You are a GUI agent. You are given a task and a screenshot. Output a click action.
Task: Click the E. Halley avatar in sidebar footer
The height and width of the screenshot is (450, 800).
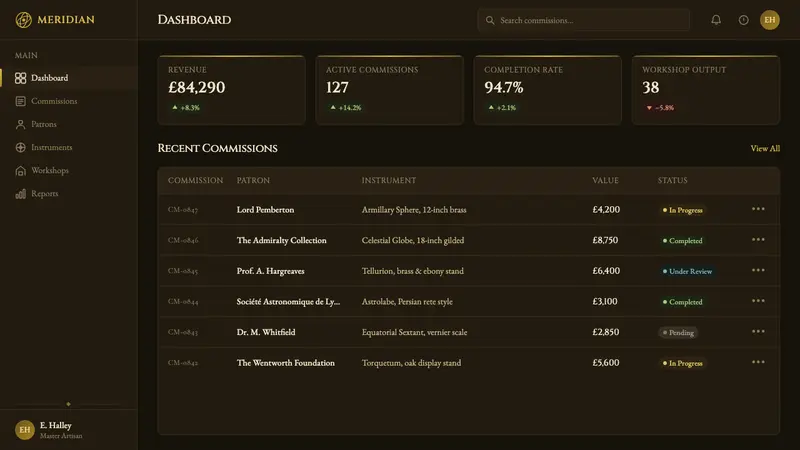pos(24,430)
